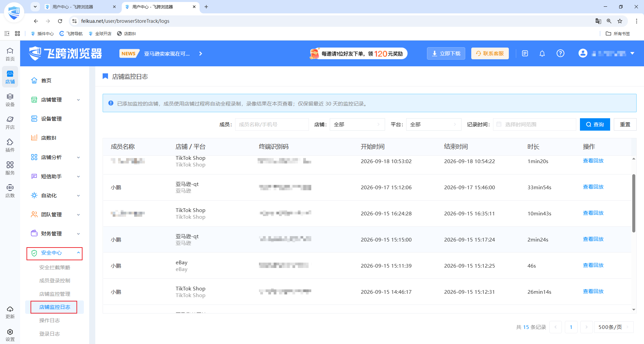The height and width of the screenshot is (344, 644).
Task: Click the browser reload icon
Action: [x=60, y=21]
